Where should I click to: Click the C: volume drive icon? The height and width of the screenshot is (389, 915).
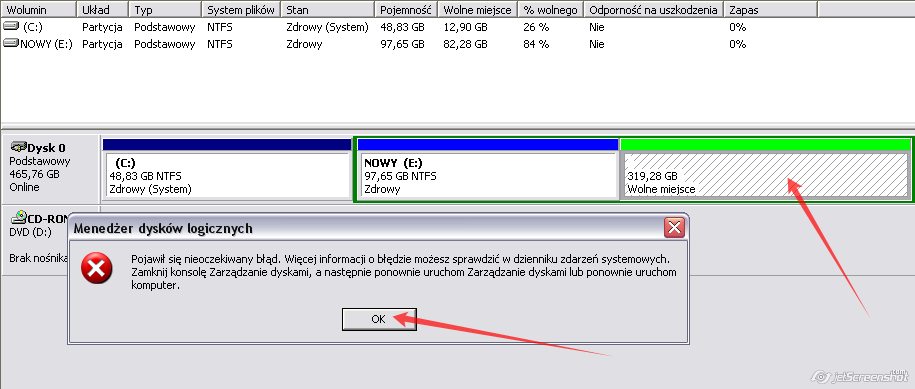click(11, 27)
